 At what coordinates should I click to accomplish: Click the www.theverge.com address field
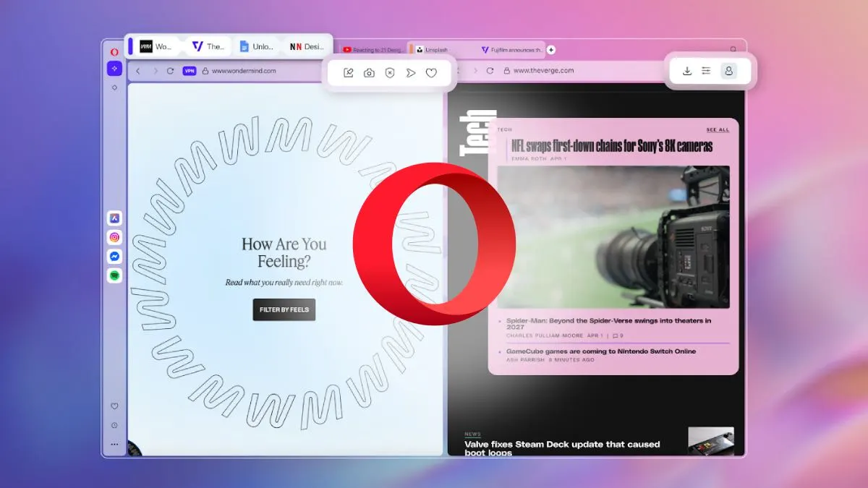542,71
